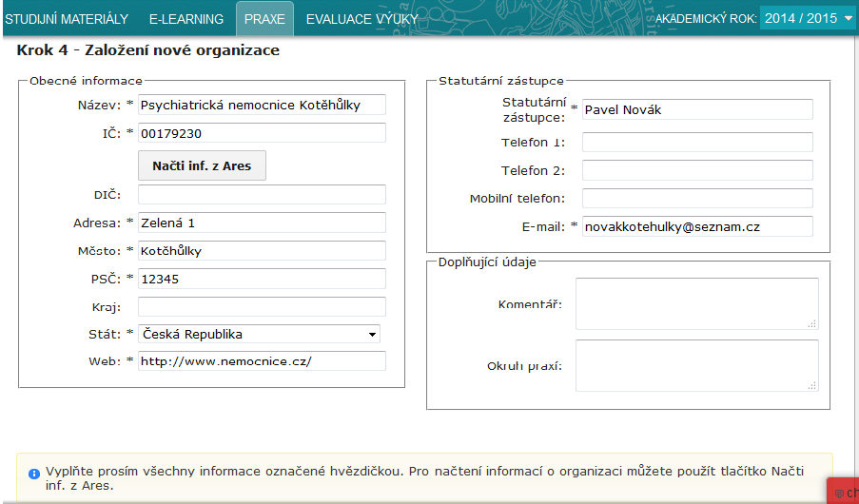Viewport: 859px width, 504px height.
Task: Click the Web address input field
Action: pyautogui.click(x=262, y=361)
